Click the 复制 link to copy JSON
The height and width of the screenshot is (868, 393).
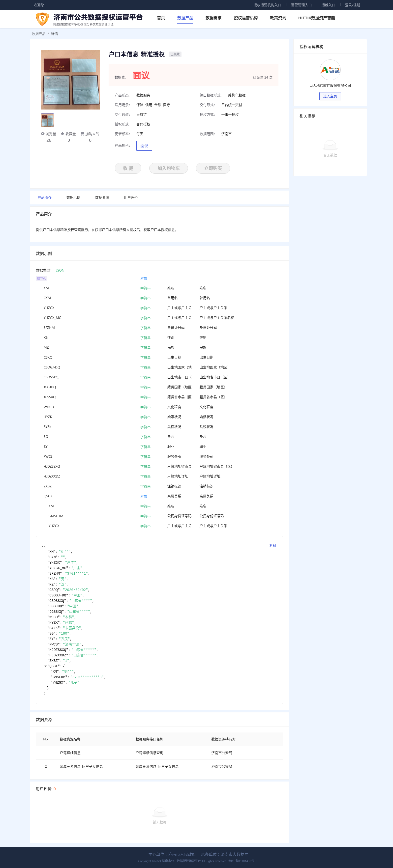pos(272,545)
